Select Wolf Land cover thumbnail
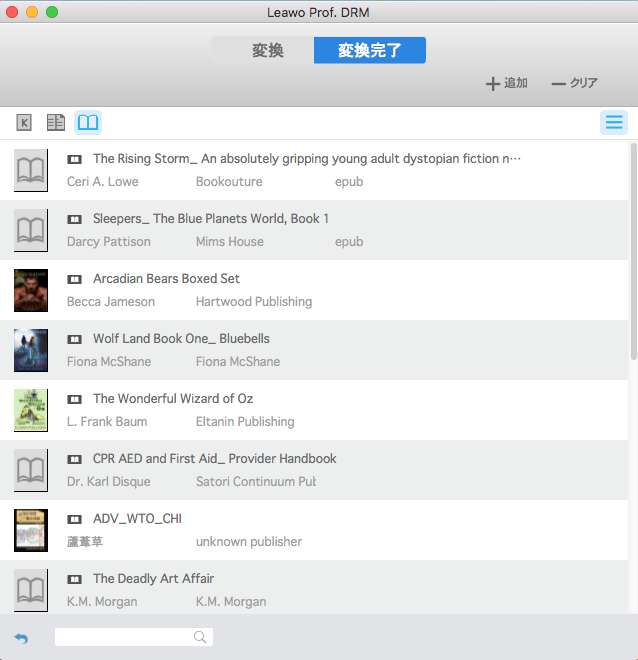 pyautogui.click(x=31, y=350)
